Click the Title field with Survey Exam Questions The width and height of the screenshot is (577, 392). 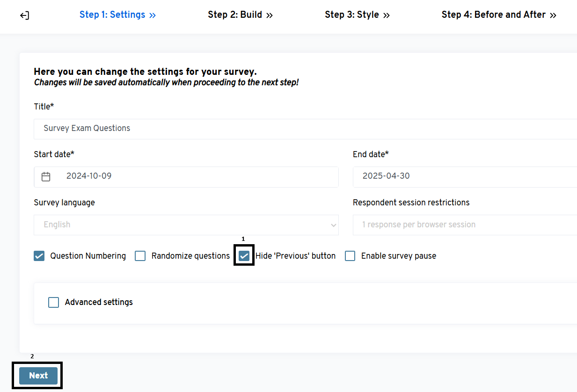click(304, 129)
